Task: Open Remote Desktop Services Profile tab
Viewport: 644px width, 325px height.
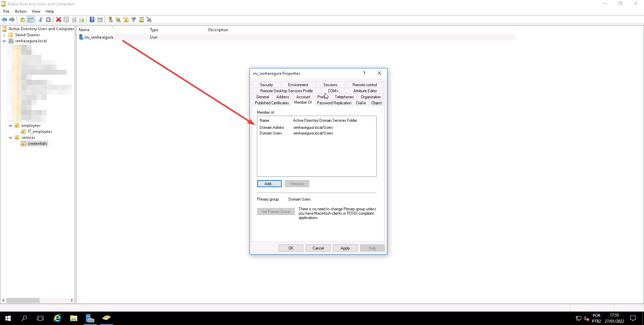Action: 286,91
